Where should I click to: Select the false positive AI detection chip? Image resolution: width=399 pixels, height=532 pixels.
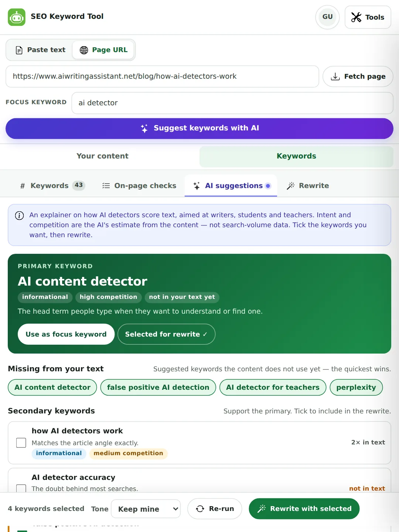click(158, 388)
